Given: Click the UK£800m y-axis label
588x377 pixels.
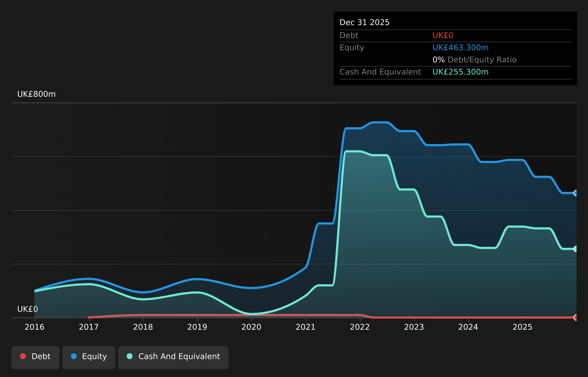Looking at the screenshot, I should (37, 94).
